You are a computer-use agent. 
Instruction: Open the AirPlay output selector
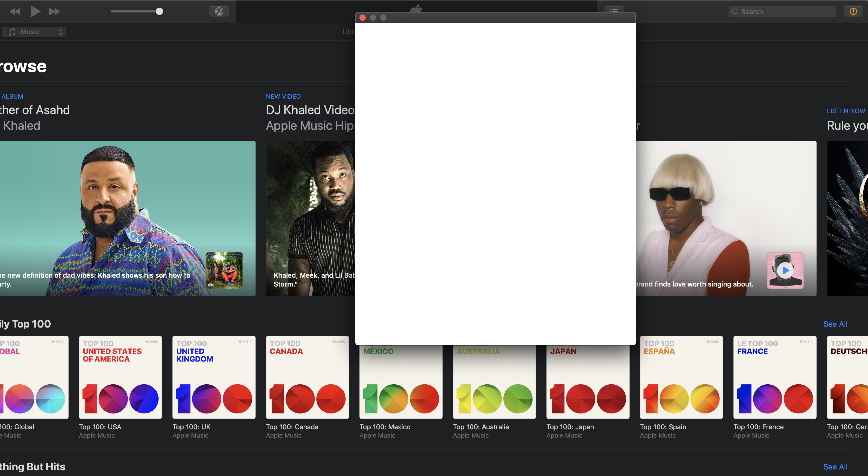(x=219, y=11)
